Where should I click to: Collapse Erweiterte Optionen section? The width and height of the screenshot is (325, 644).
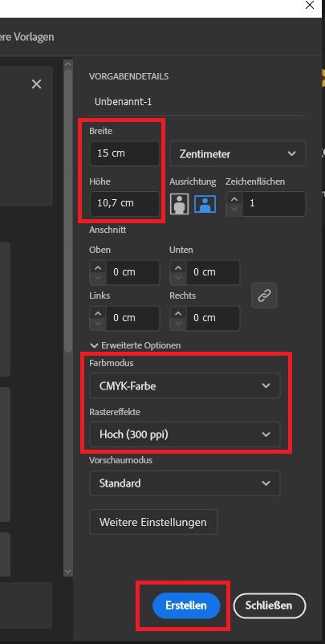click(136, 345)
